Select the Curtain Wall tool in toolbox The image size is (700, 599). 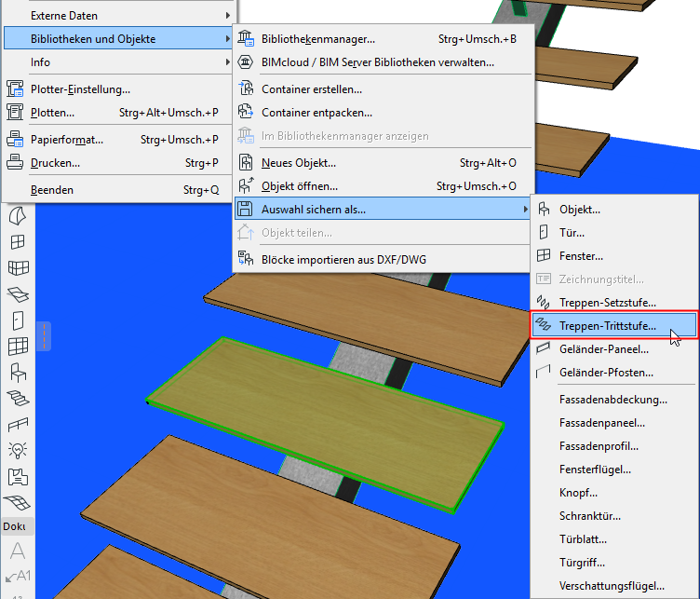[18, 347]
